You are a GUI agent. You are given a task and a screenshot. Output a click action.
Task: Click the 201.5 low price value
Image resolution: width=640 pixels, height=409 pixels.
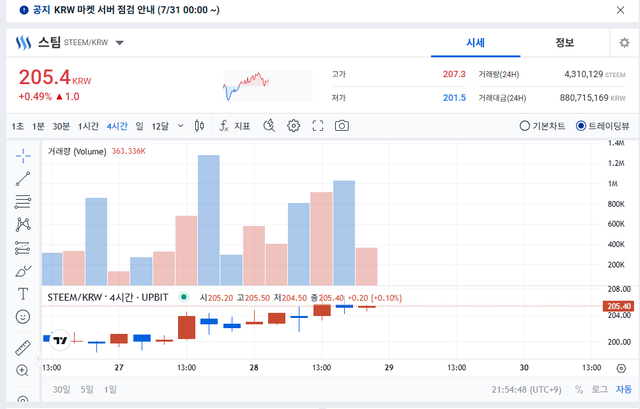[454, 98]
